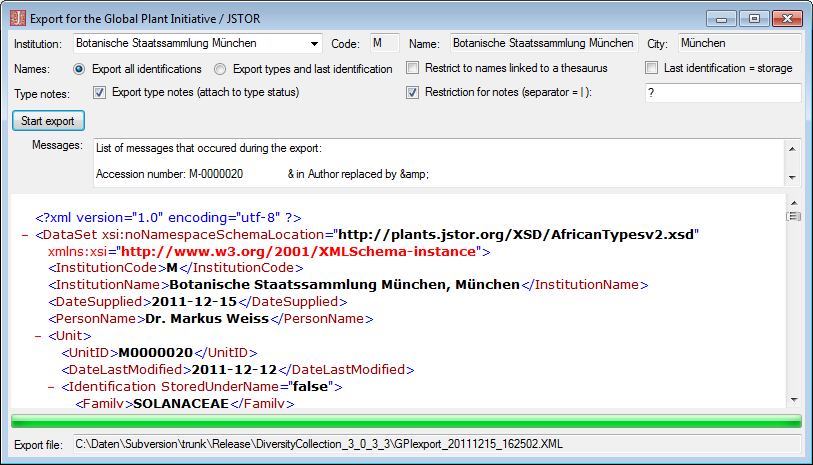Click the XML view scrollbar thumb
The width and height of the screenshot is (813, 465).
click(x=794, y=216)
